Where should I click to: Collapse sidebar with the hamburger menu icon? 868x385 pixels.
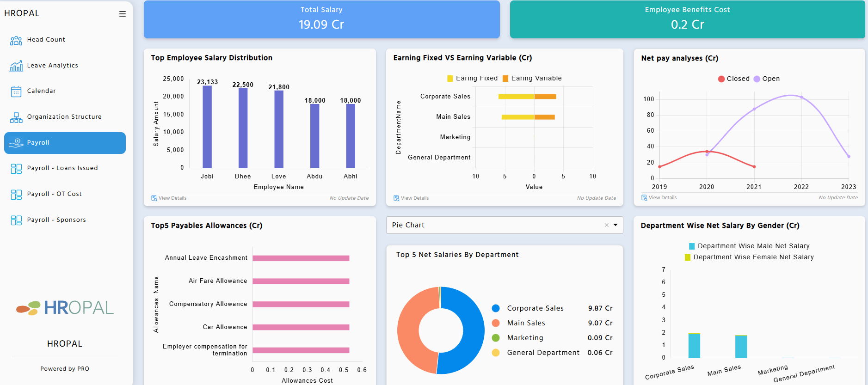(123, 14)
